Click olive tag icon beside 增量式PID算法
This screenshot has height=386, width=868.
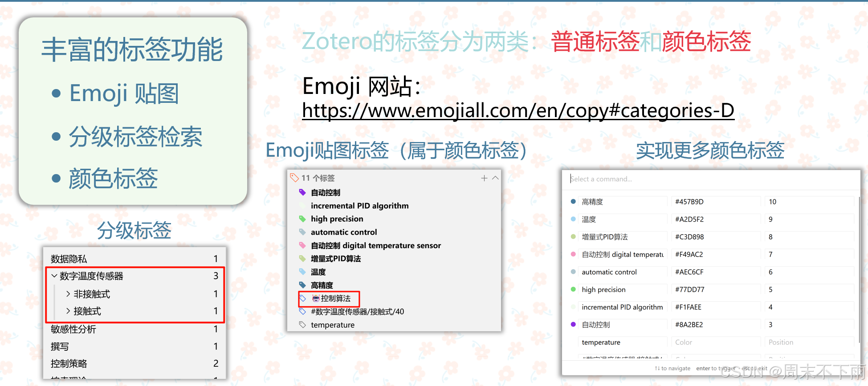(302, 259)
